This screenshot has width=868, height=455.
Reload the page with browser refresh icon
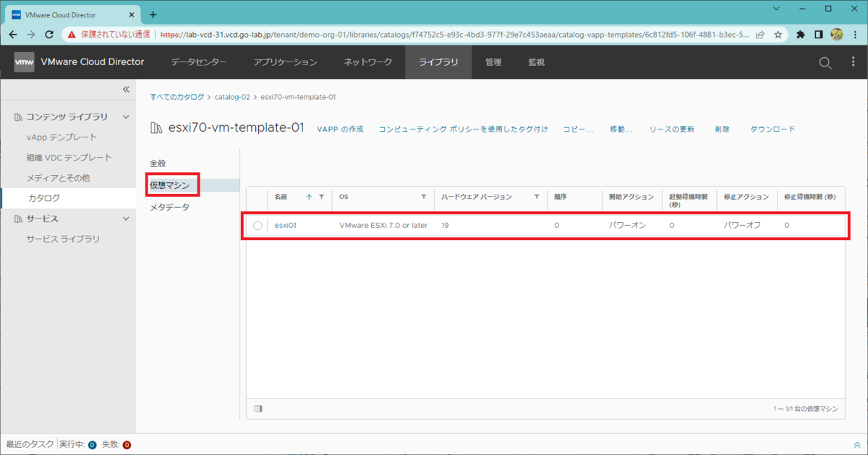point(49,34)
